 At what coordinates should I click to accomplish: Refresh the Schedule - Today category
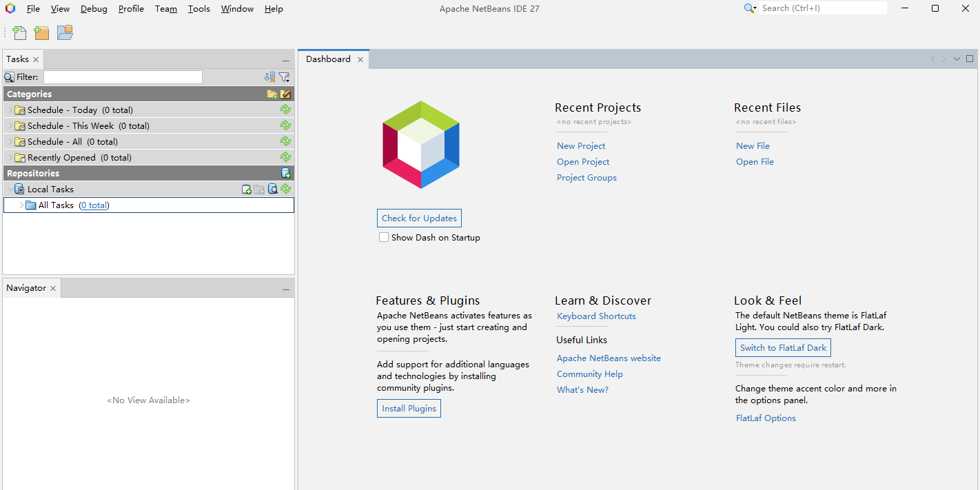[285, 110]
